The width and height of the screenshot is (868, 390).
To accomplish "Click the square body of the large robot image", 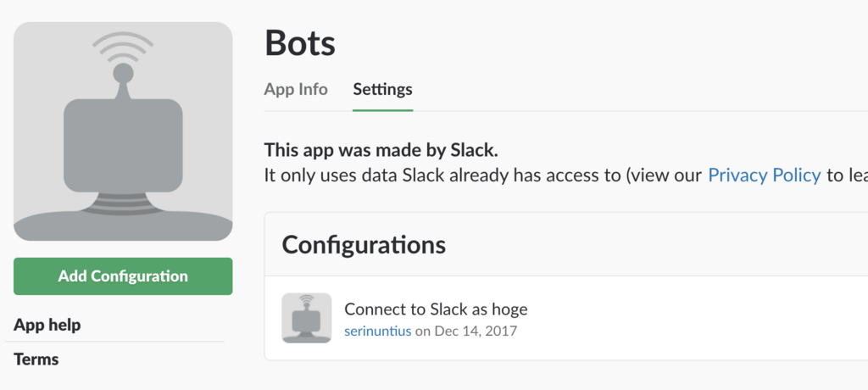I will (123, 144).
